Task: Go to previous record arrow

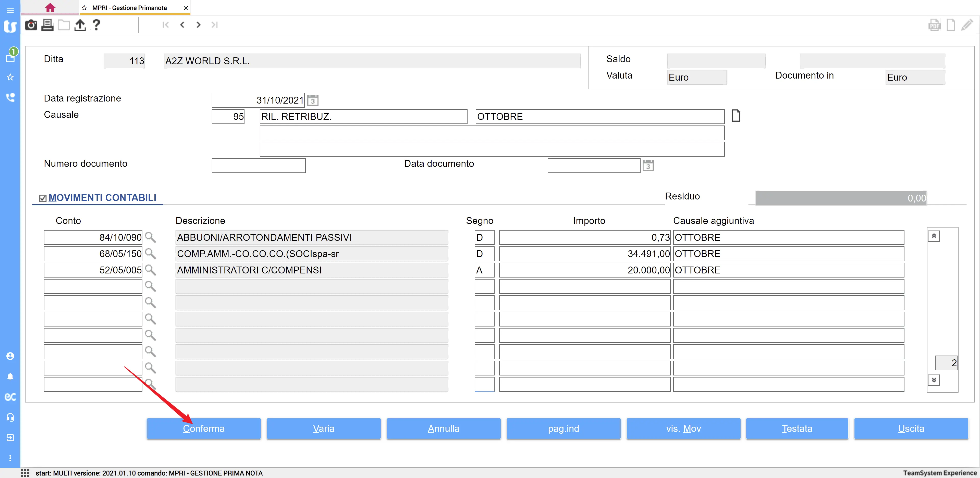Action: point(182,25)
